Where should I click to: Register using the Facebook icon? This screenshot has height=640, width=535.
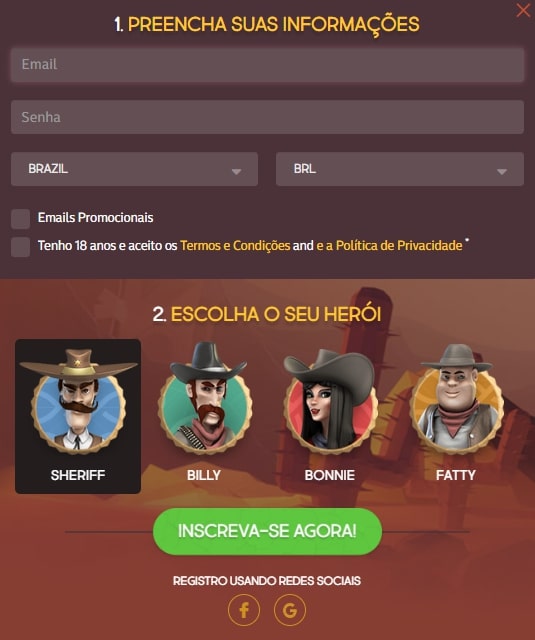[244, 610]
